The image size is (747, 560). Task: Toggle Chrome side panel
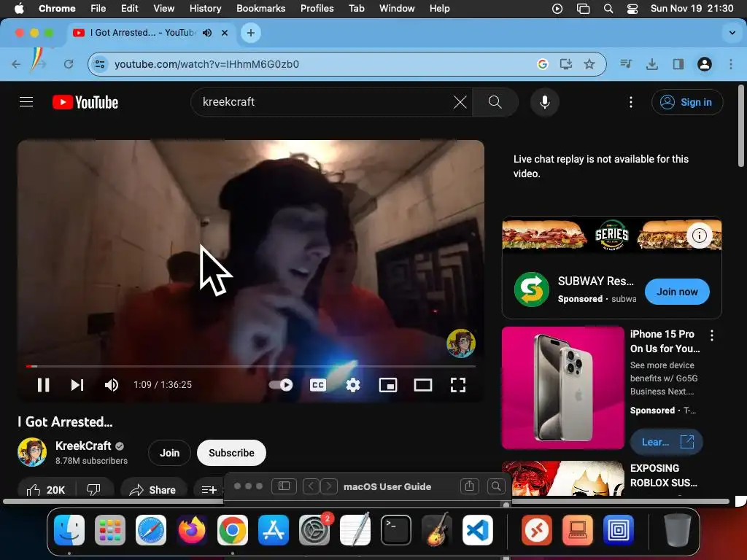tap(678, 64)
